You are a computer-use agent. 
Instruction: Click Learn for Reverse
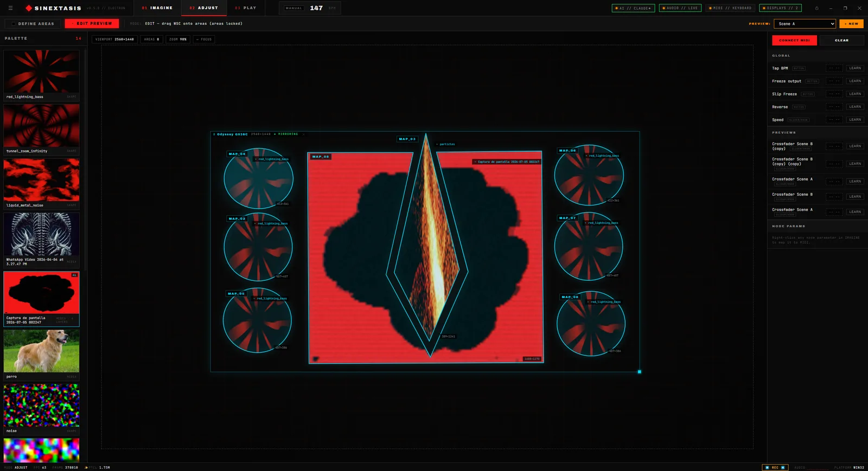coord(855,107)
